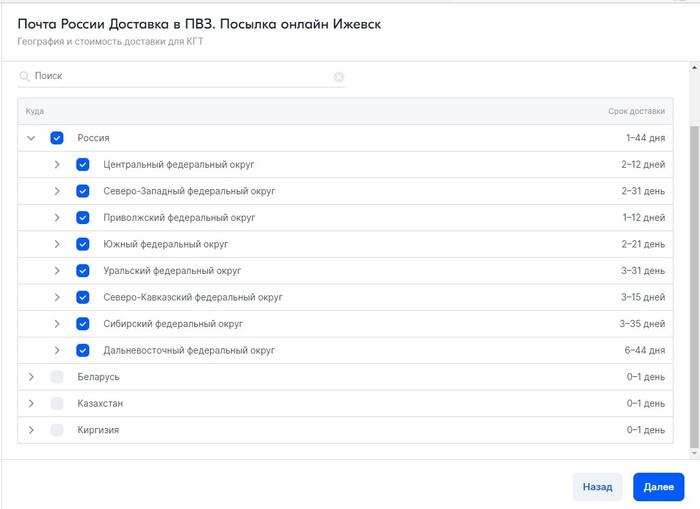Expand the Приволжский федеральный округ row
This screenshot has height=509, width=700.
pos(57,217)
